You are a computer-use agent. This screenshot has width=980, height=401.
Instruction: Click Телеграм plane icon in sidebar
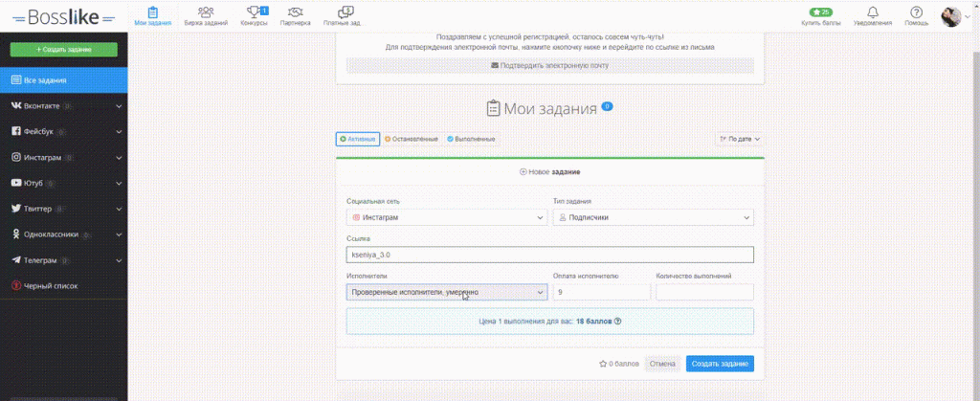pyautogui.click(x=17, y=260)
